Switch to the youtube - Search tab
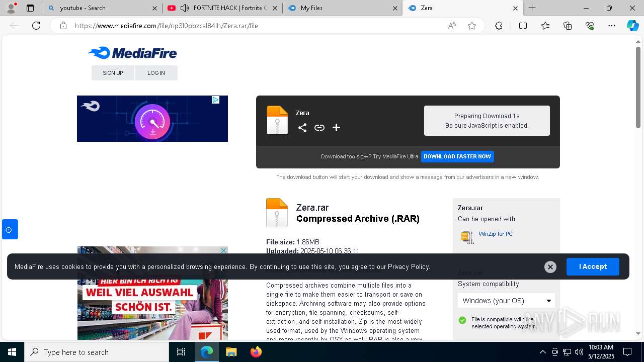This screenshot has height=362, width=644. [x=102, y=8]
